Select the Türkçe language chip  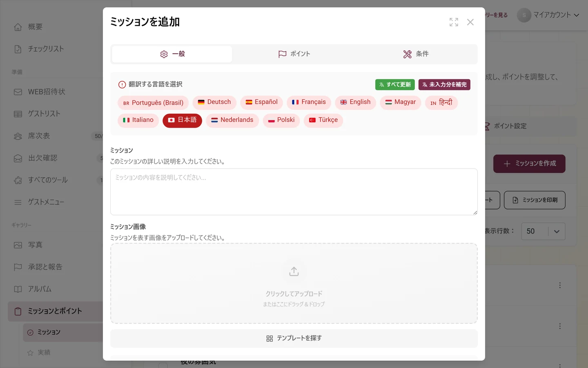click(323, 120)
